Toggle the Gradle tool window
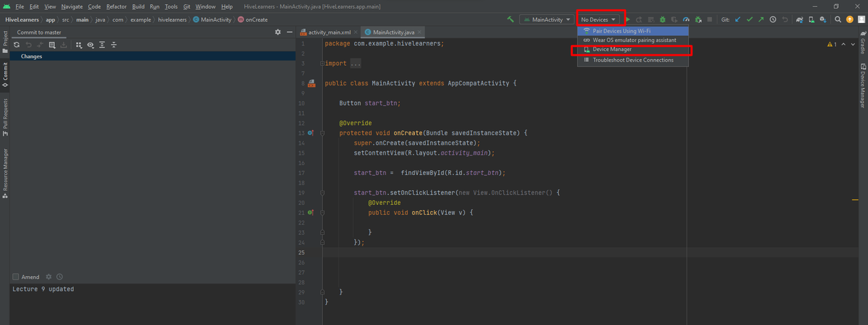868x325 pixels. pos(863,44)
